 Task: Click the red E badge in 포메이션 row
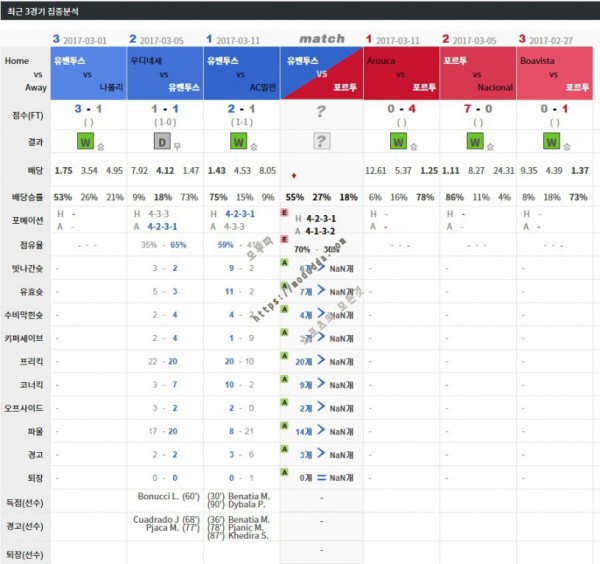coord(284,212)
